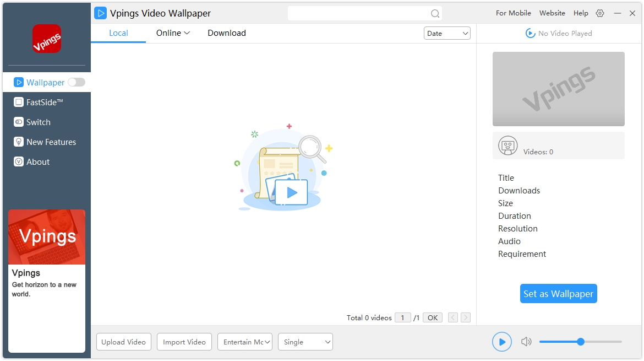Open the Switch section in sidebar
Screen dimensions: 644x361
tap(38, 122)
